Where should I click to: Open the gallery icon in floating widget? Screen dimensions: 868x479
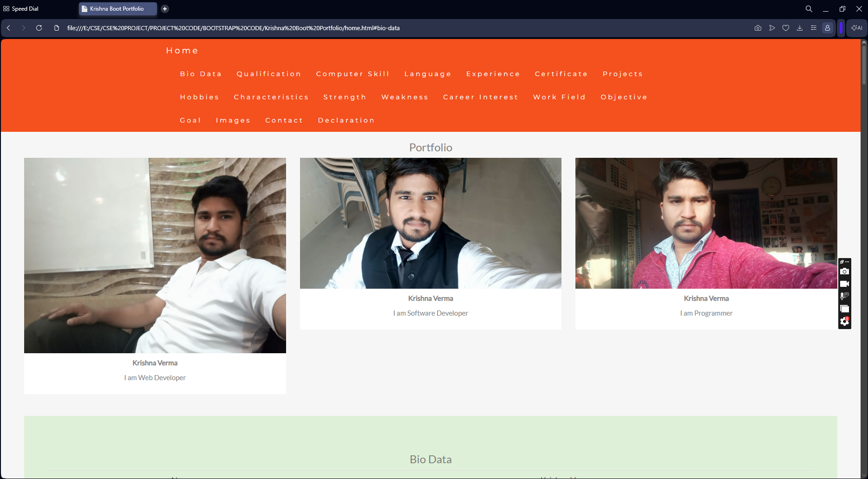click(x=845, y=309)
